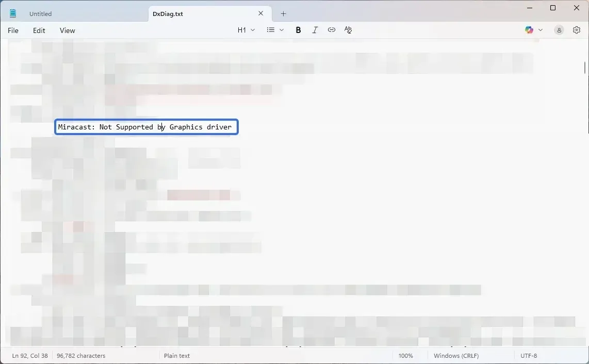
Task: Toggle italic formatting
Action: click(x=315, y=30)
